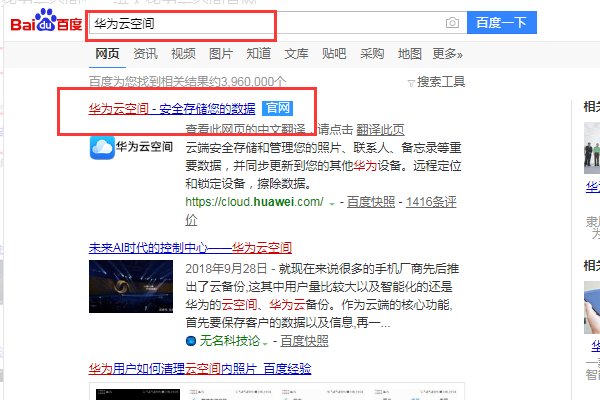The image size is (600, 400).
Task: Open 未来AI时代的控制中心——华为云空间 result
Action: (190, 248)
